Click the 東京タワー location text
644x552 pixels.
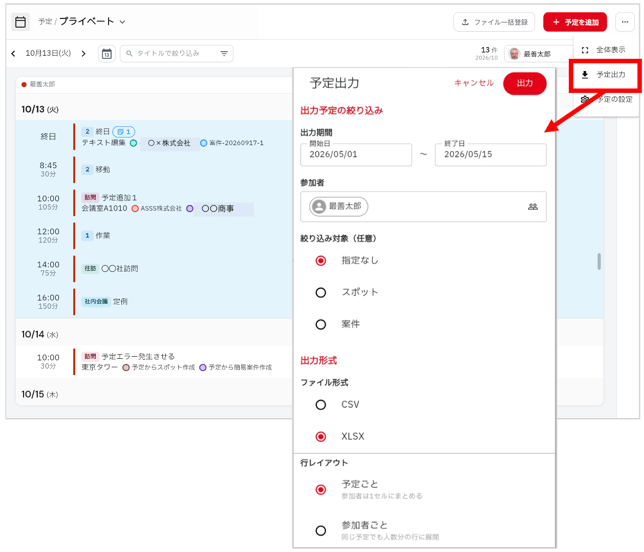(99, 367)
